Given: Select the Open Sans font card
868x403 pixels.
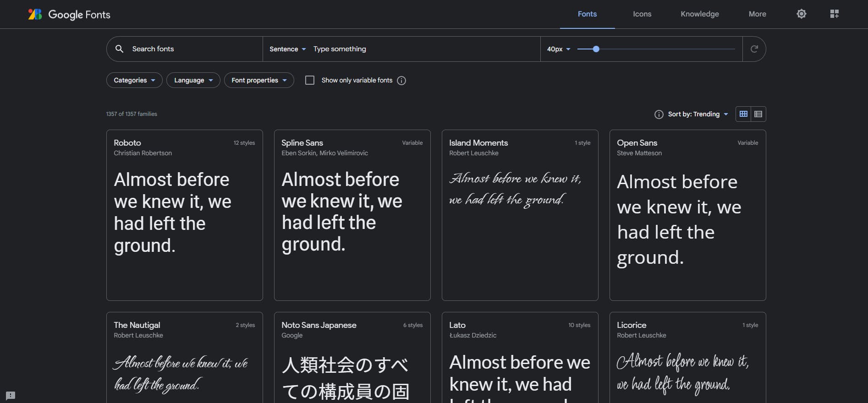Looking at the screenshot, I should click(x=687, y=215).
